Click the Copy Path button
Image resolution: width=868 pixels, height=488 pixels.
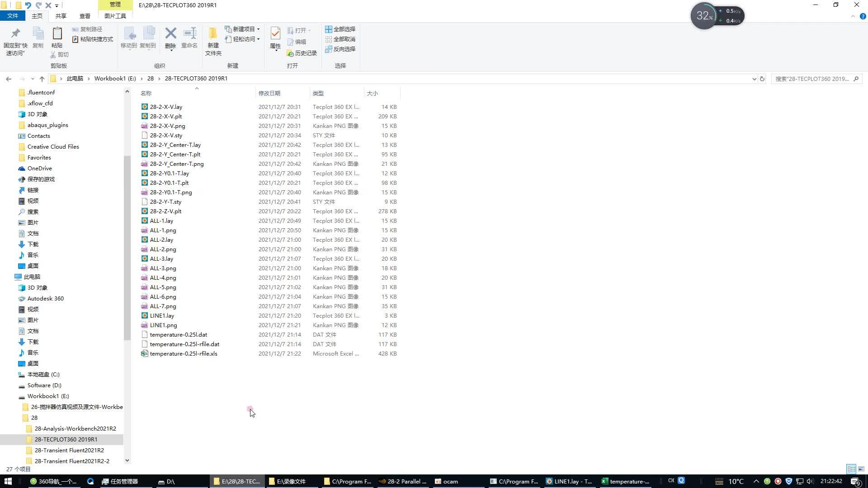point(87,29)
